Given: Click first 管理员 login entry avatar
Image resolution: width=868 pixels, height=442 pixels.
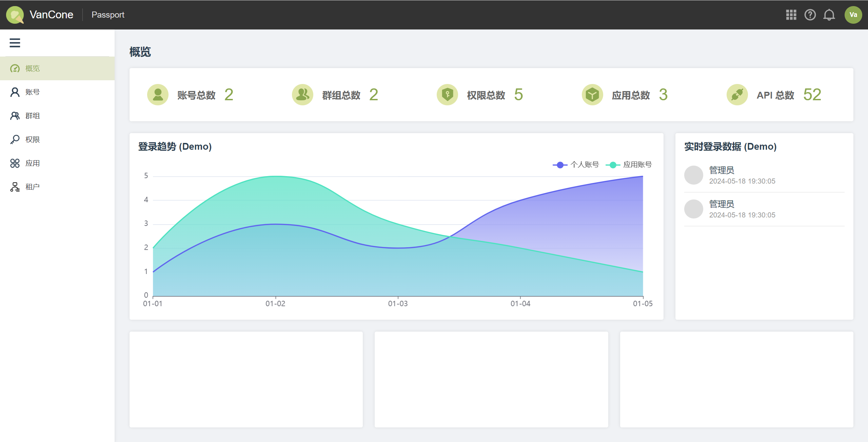Looking at the screenshot, I should click(693, 175).
